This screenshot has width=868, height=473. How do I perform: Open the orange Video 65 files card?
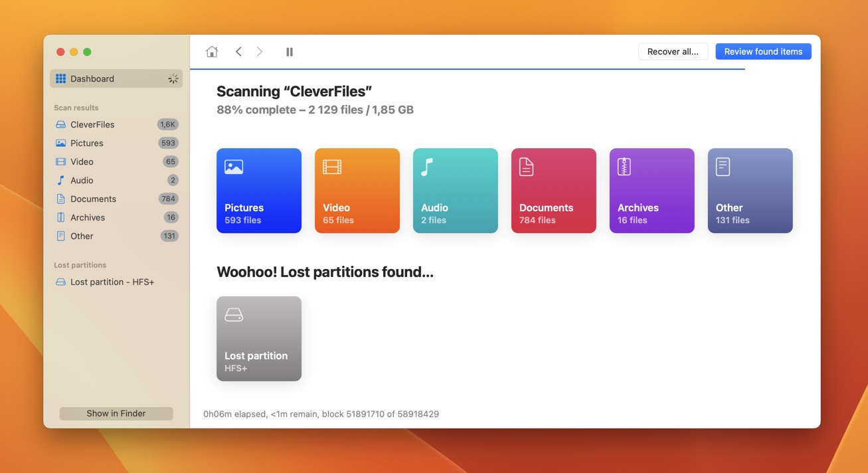pos(357,191)
